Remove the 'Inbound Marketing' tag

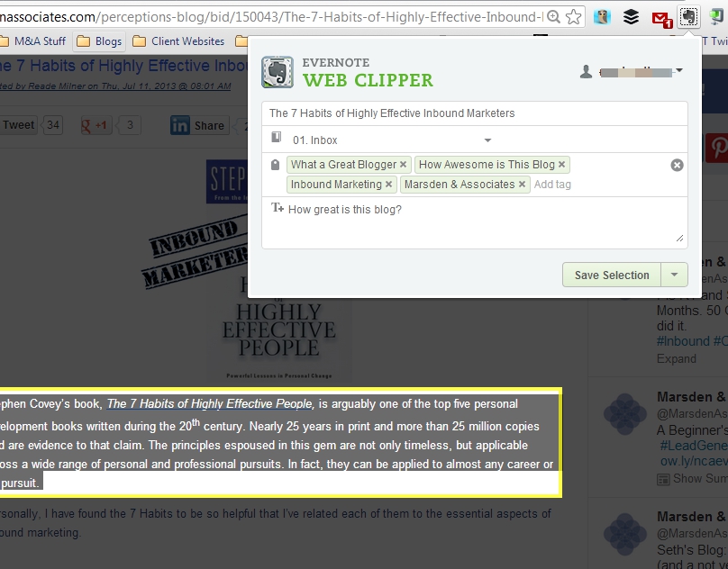pyautogui.click(x=388, y=185)
